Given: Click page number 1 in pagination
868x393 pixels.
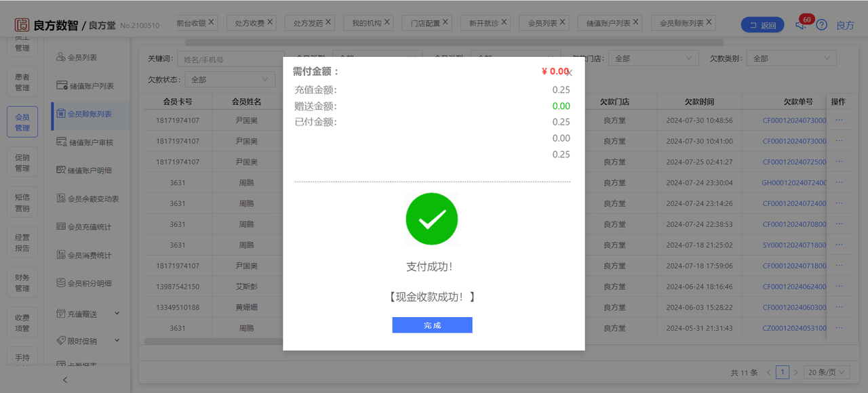Looking at the screenshot, I should click(x=783, y=372).
